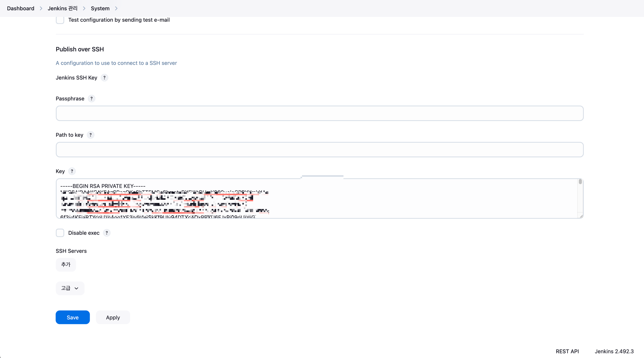Click help icon next to Jenkins SSH Key
644x358 pixels.
coord(105,78)
